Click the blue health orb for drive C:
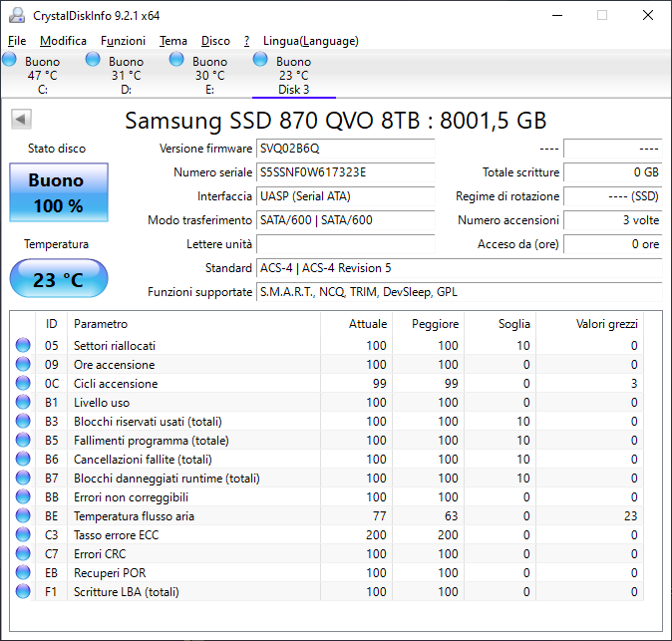Screen dimensions: 672x641 tap(9, 59)
